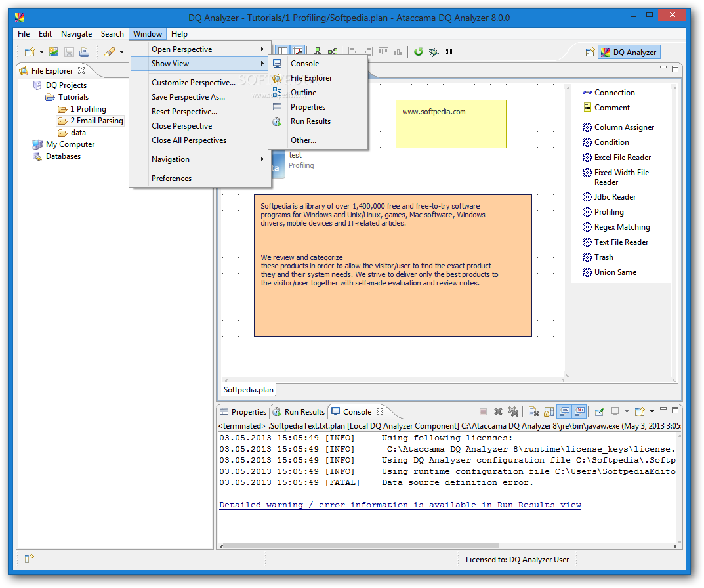Maximize the editor area panel
Image resolution: width=704 pixels, height=588 pixels.
[675, 69]
